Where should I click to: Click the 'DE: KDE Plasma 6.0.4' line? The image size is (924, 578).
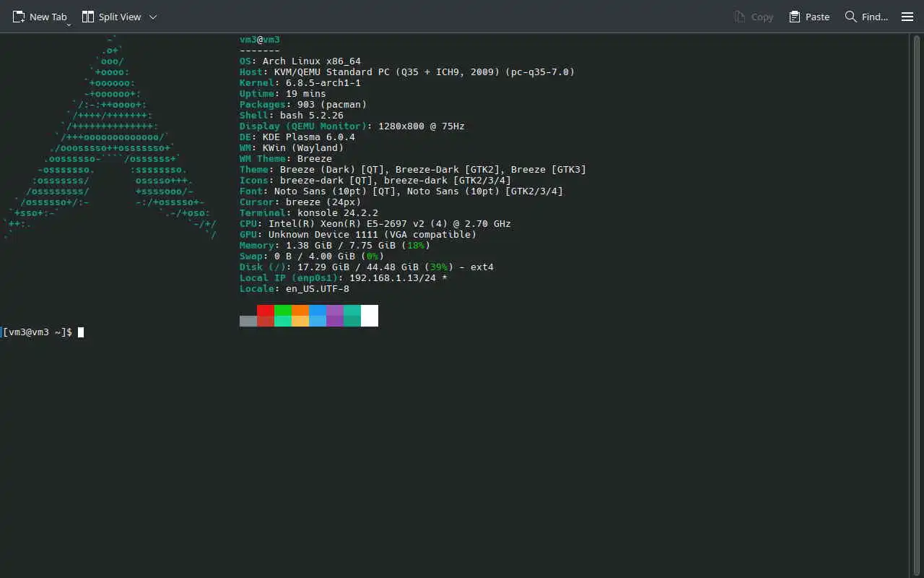tap(297, 137)
